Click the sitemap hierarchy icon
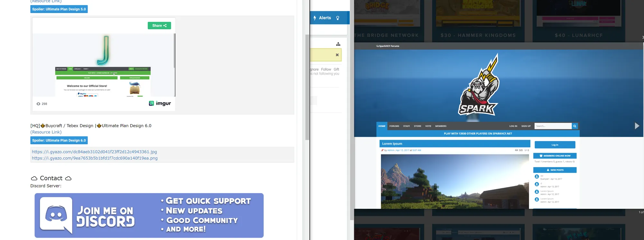The width and height of the screenshot is (644, 240). pyautogui.click(x=338, y=44)
